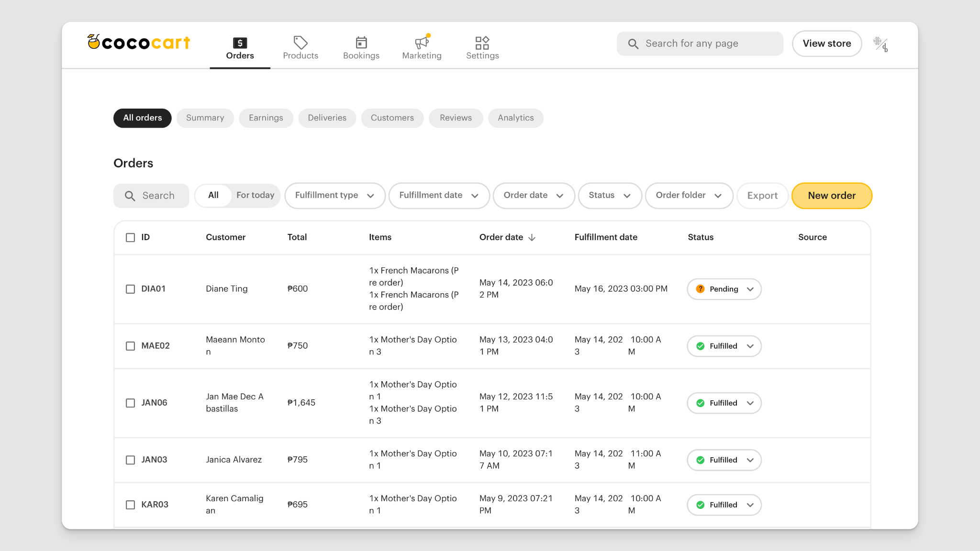Screen dimensions: 980x551
Task: Click the New order button
Action: point(831,196)
